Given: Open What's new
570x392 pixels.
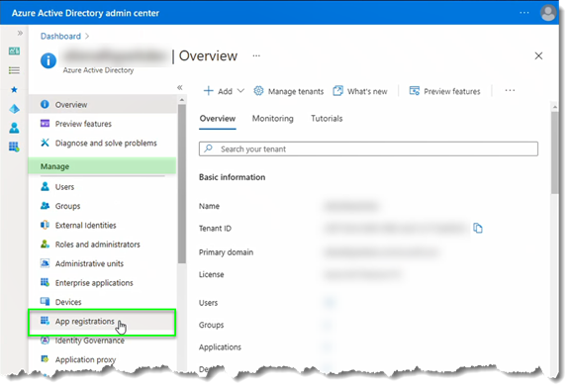Looking at the screenshot, I should [x=360, y=91].
